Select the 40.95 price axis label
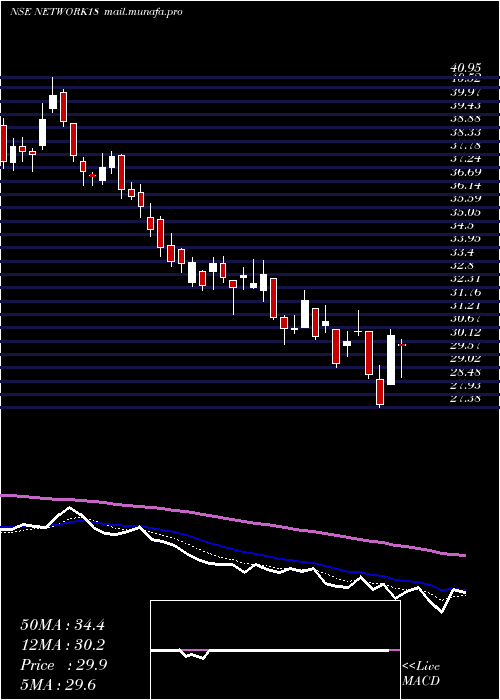500x700 pixels. (465, 67)
